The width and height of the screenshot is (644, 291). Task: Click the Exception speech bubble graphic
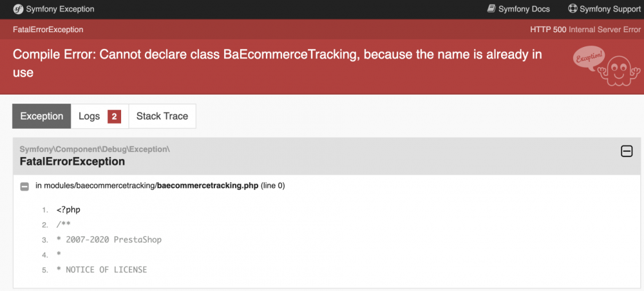pos(589,59)
